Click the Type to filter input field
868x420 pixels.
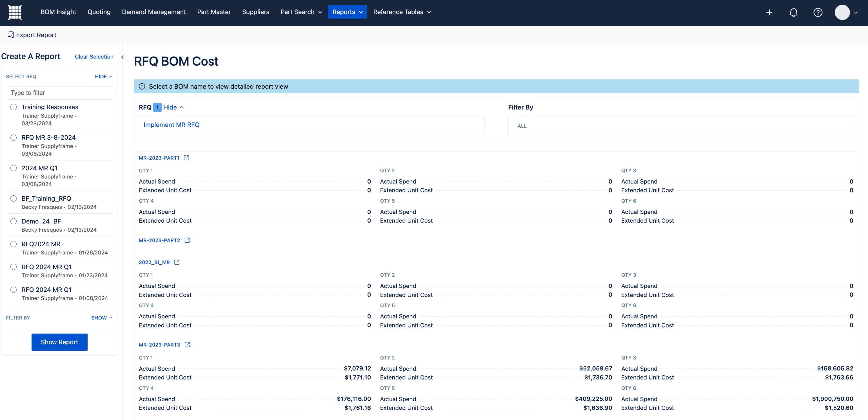click(x=60, y=93)
